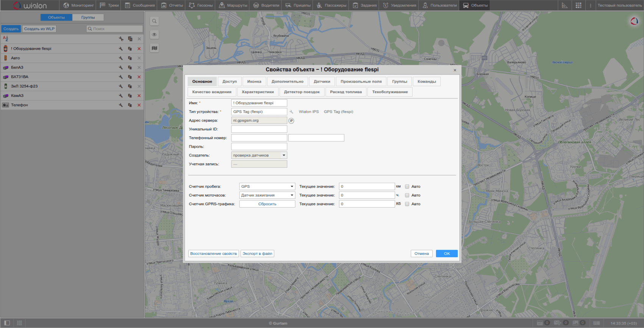644x328 pixels.
Task: Open the Создатель dropdown
Action: (x=259, y=155)
